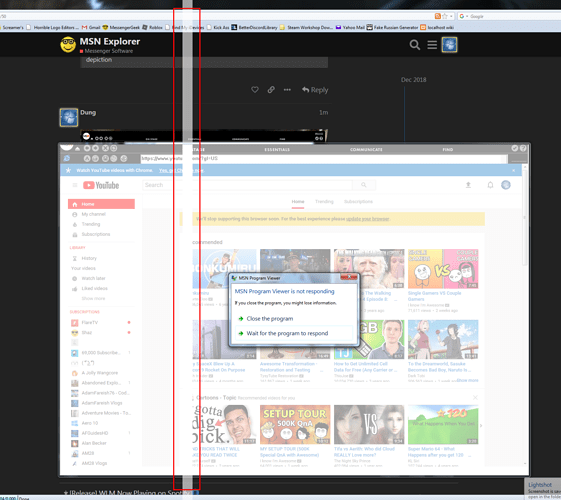Open the Super Mario 64 video thumbnail
The height and width of the screenshot is (500, 561).
pos(443,425)
